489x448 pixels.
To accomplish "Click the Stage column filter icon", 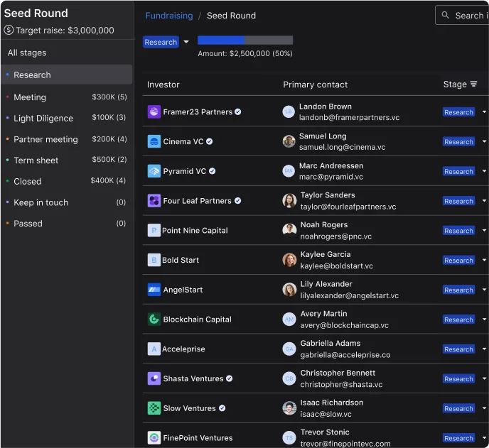I will click(x=473, y=84).
